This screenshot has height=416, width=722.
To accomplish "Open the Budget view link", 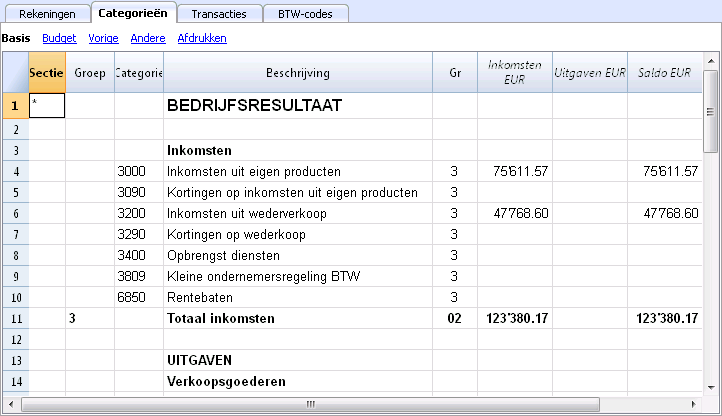I will click(59, 38).
